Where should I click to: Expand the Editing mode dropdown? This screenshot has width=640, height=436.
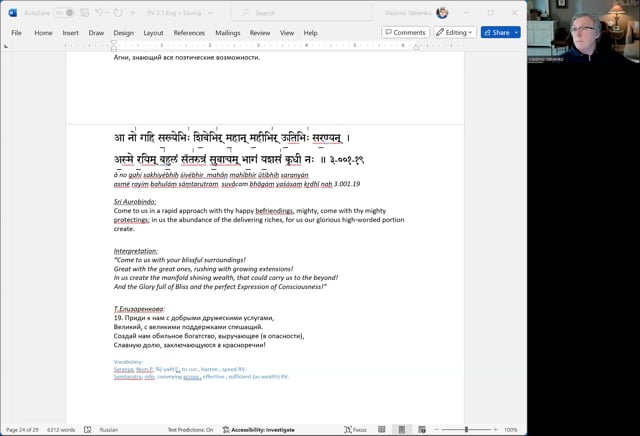coord(455,32)
